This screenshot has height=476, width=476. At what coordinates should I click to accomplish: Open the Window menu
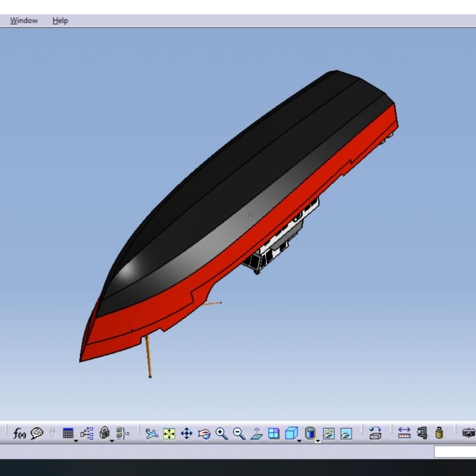[x=24, y=21]
